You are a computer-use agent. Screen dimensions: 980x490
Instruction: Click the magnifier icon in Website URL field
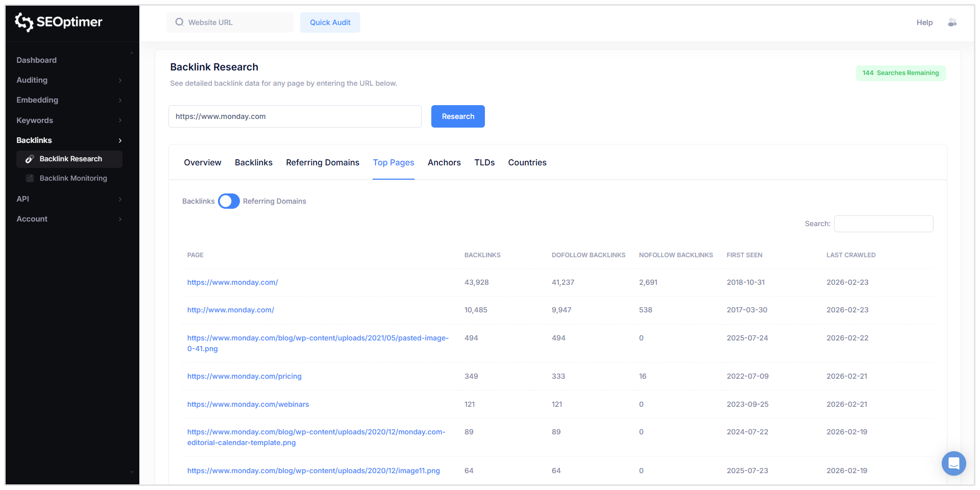(179, 22)
